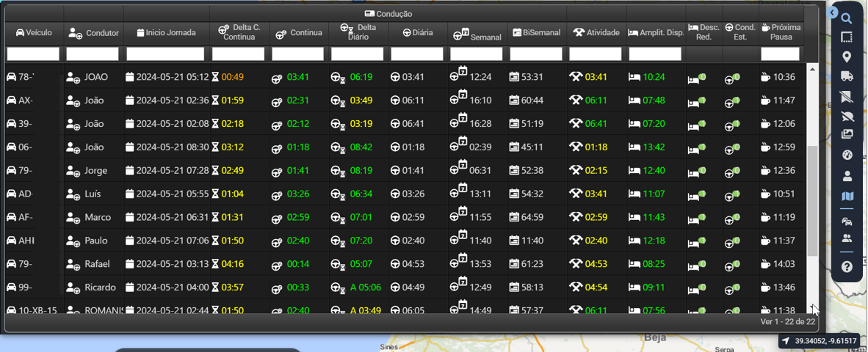Click the Inicio Jornada filter input field
This screenshot has width=868, height=352.
pyautogui.click(x=165, y=54)
